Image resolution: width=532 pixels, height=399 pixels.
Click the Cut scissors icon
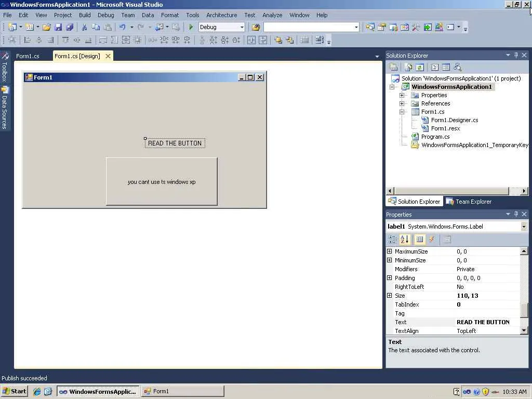85,27
